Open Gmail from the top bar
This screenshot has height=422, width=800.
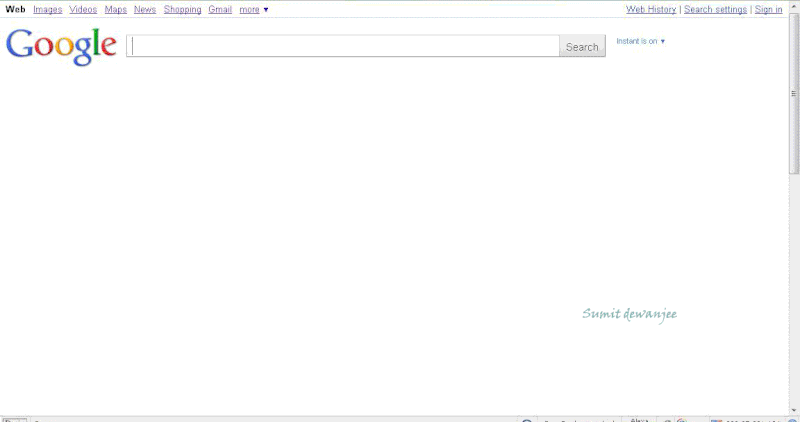[x=220, y=9]
